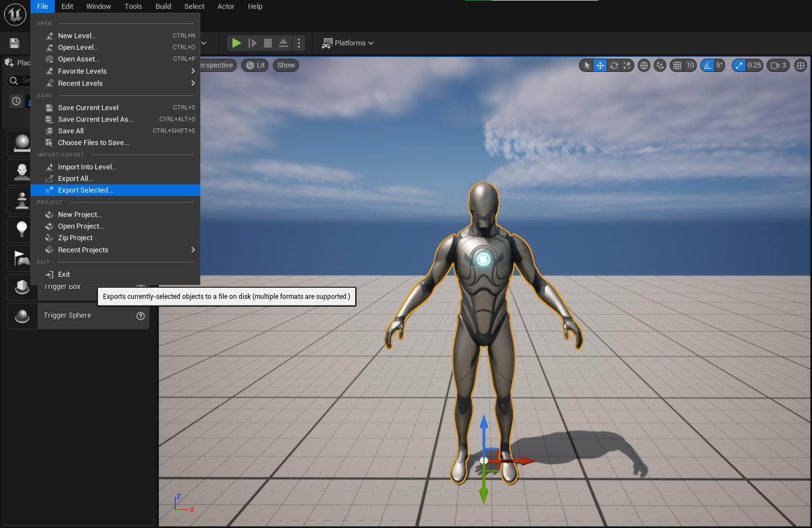Select the scale gizmo tool
This screenshot has height=528, width=812.
[x=627, y=65]
